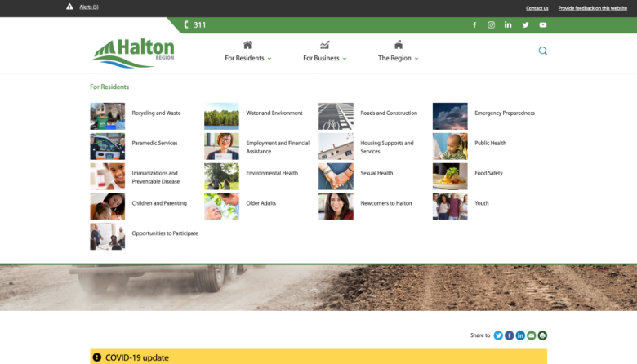Click the 311 phone number text
Screen dimensions: 637x364
199,24
